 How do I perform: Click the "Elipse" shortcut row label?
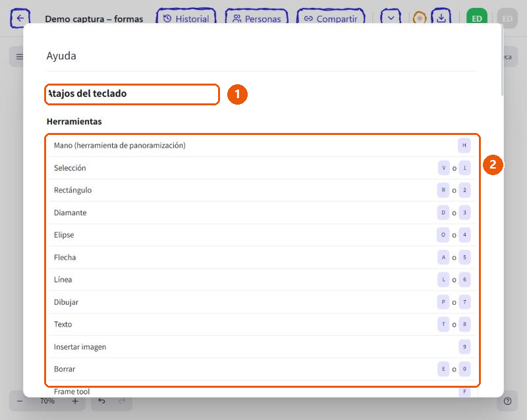[64, 235]
